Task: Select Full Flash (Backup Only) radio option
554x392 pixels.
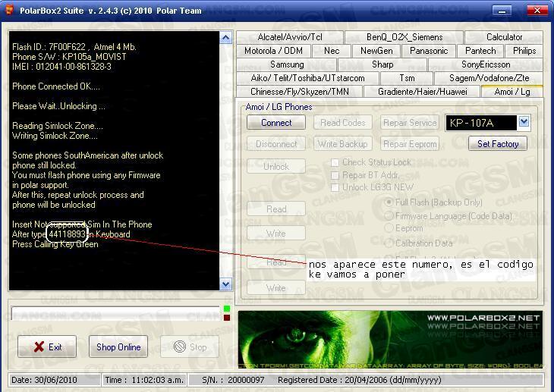Action: click(x=389, y=202)
